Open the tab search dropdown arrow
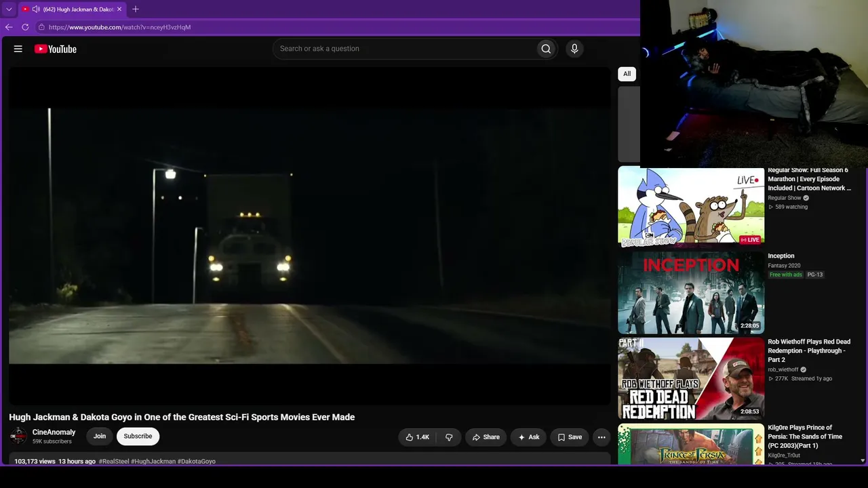 pos(9,9)
